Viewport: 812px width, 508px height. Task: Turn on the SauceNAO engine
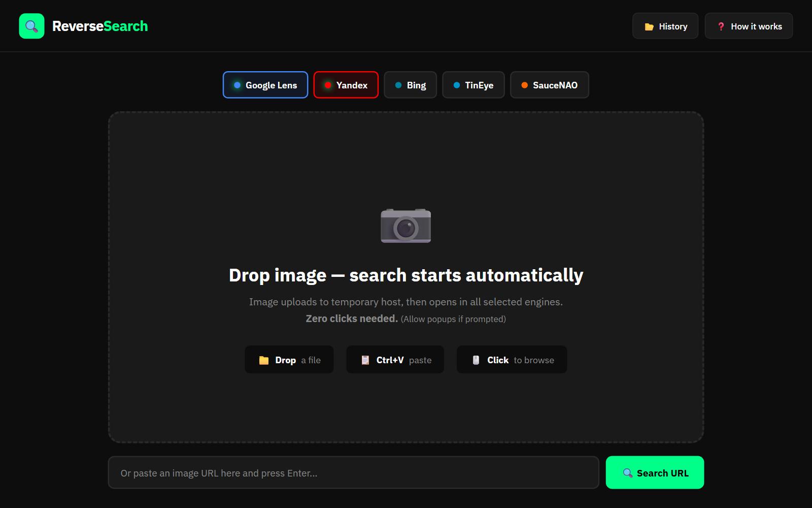pos(549,85)
